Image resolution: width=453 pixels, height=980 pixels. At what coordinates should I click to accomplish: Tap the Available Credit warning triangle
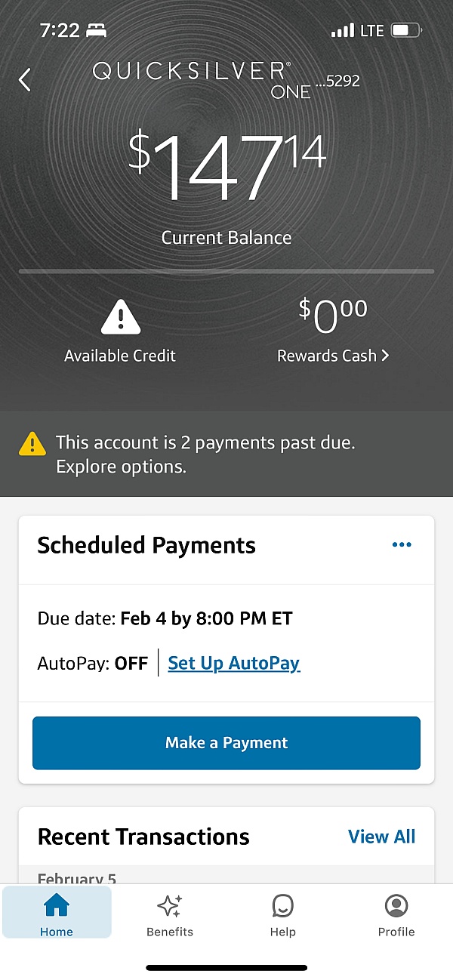click(119, 319)
